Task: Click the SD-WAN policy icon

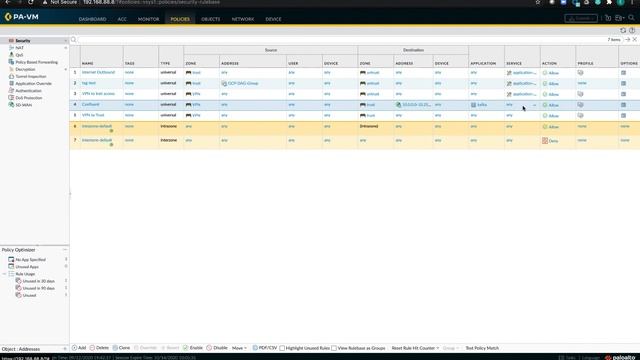Action: [x=11, y=105]
